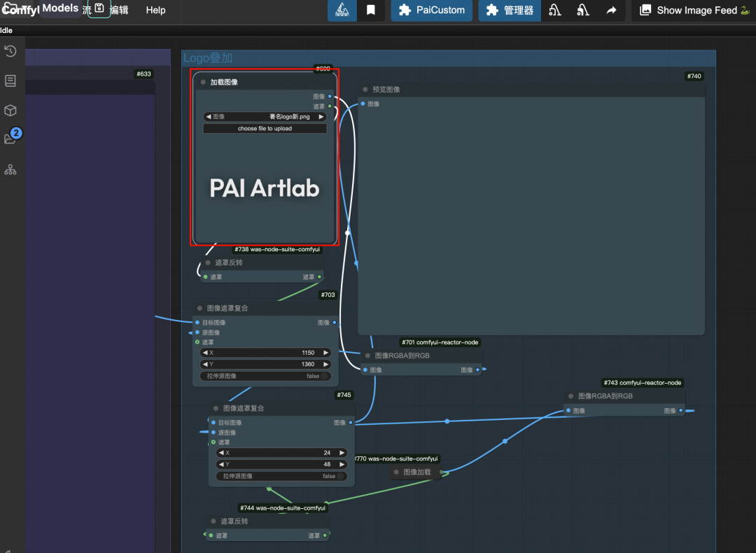This screenshot has width=756, height=553.
Task: Decrease the Y value 48 with left arrow
Action: (x=220, y=464)
